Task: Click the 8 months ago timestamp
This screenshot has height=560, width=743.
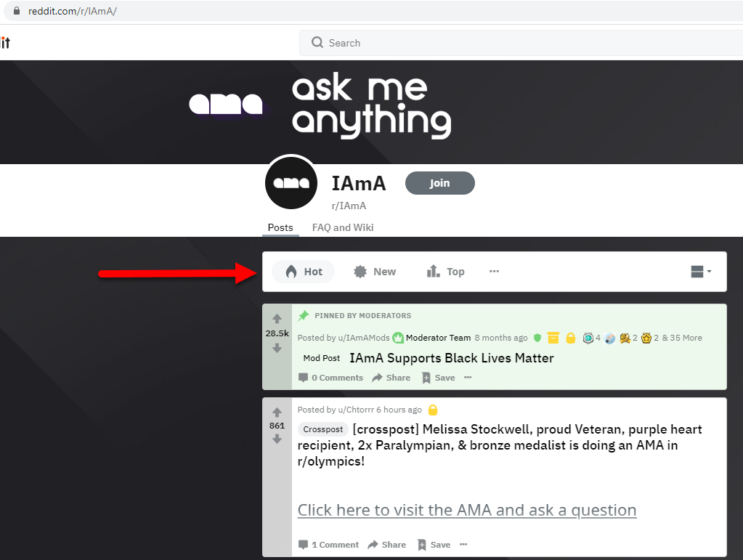Action: [x=501, y=338]
